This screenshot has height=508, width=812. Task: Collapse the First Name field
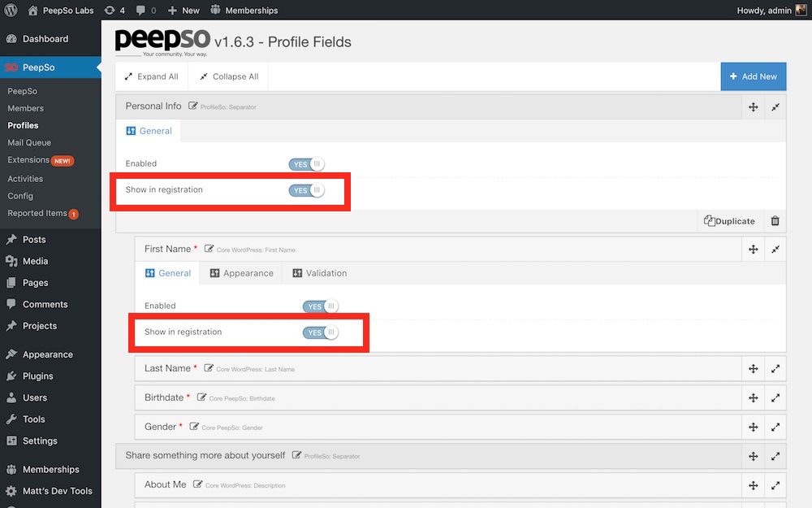pyautogui.click(x=775, y=250)
